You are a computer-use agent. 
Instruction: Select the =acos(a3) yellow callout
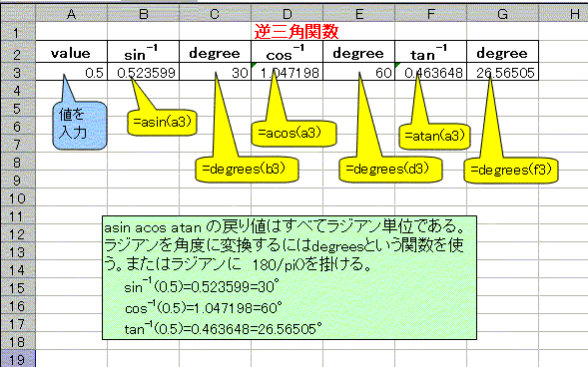click(x=294, y=133)
